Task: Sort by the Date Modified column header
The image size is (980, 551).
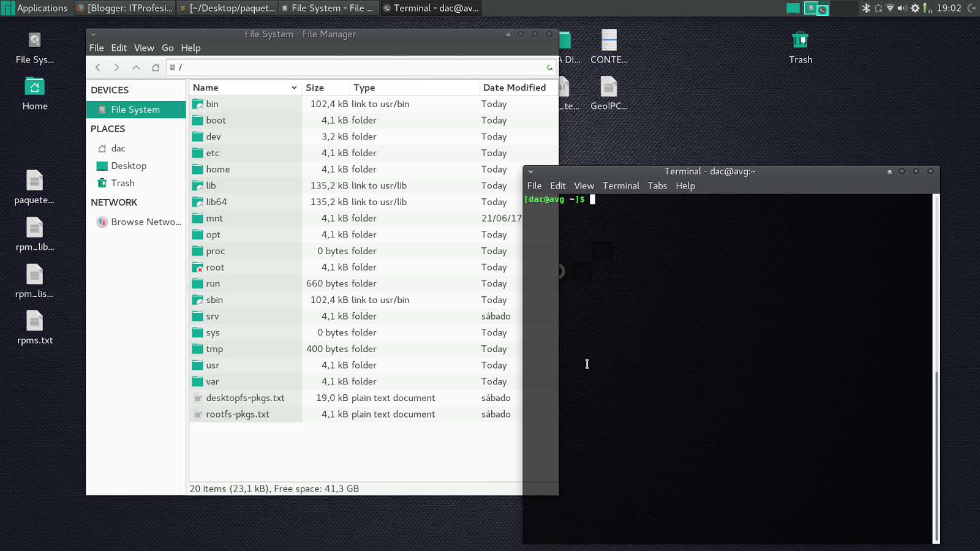Action: click(x=518, y=88)
